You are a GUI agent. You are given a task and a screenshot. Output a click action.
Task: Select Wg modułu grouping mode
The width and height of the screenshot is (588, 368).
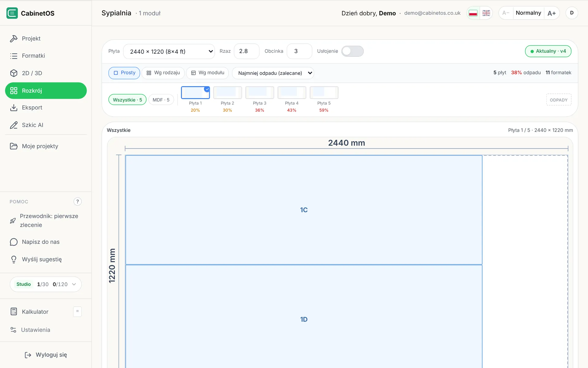click(207, 73)
